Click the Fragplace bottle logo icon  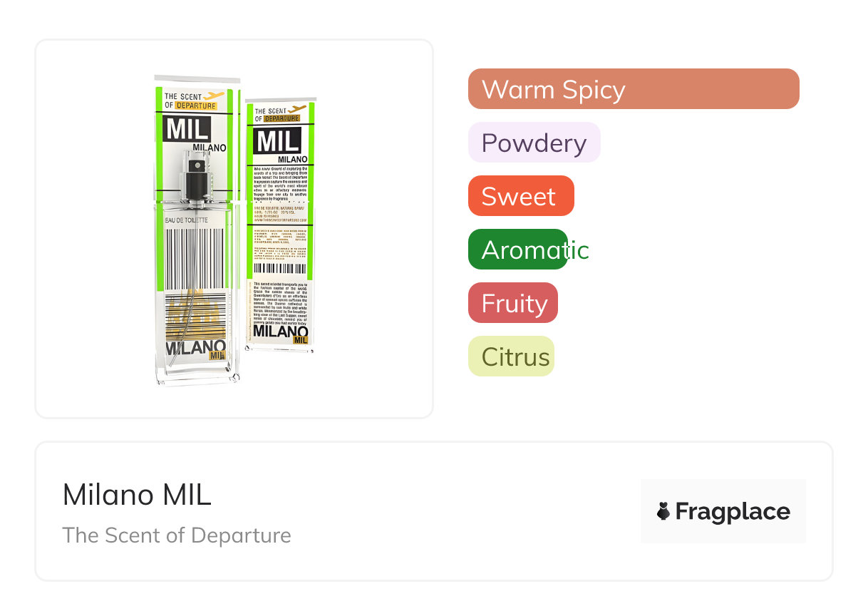click(x=663, y=511)
